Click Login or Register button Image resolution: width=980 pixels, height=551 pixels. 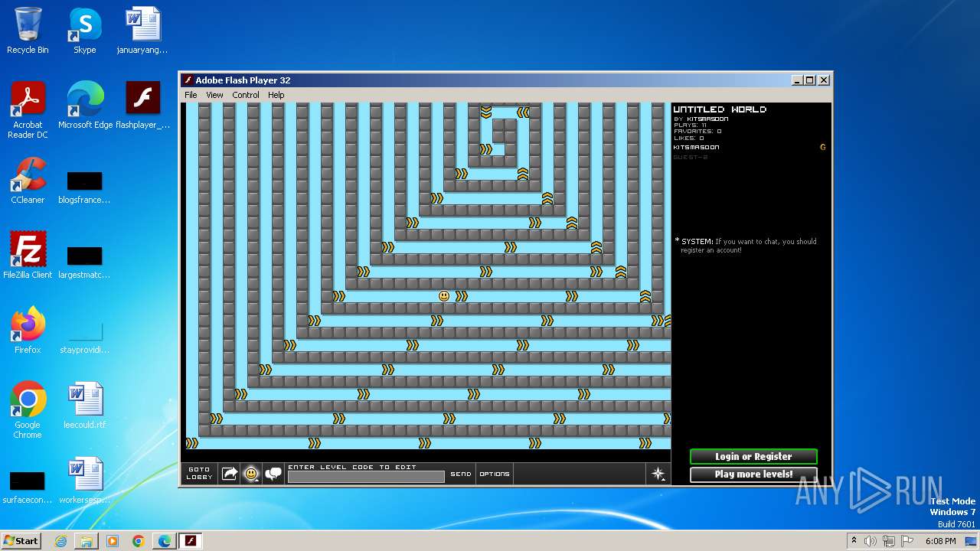[753, 457]
